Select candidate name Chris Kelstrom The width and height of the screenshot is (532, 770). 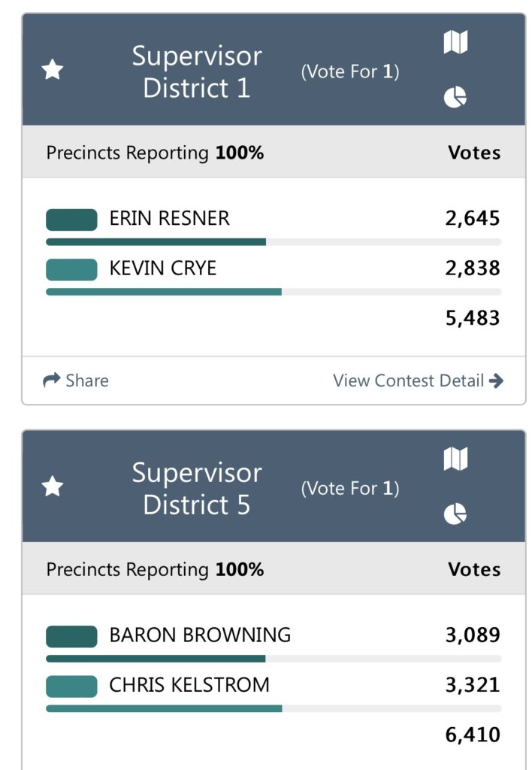point(189,685)
